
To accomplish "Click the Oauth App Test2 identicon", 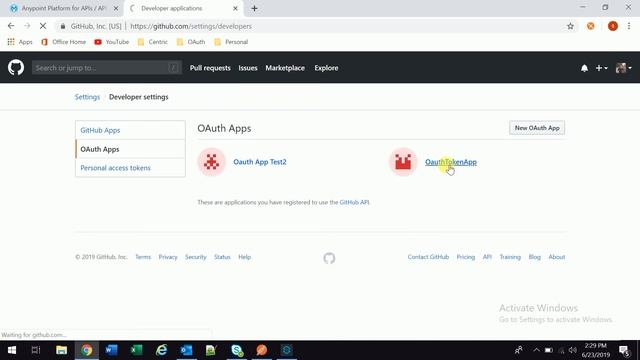I will click(211, 162).
